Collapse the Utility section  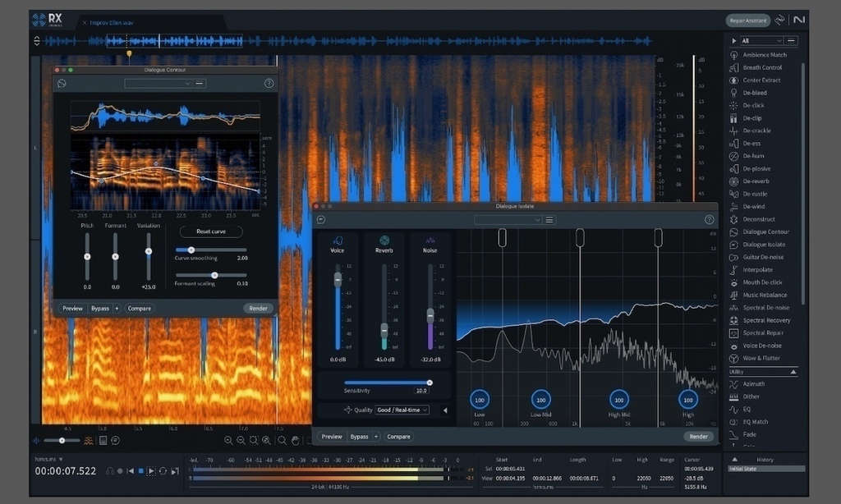click(793, 372)
